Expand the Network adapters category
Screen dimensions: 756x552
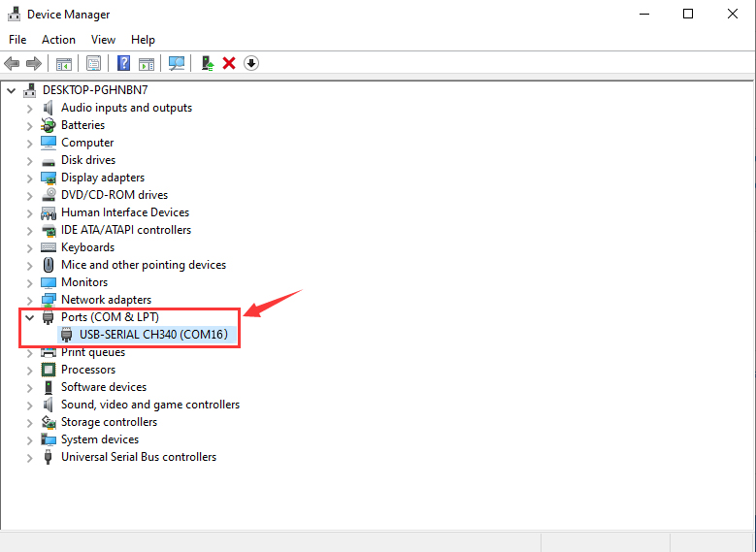pyautogui.click(x=29, y=300)
